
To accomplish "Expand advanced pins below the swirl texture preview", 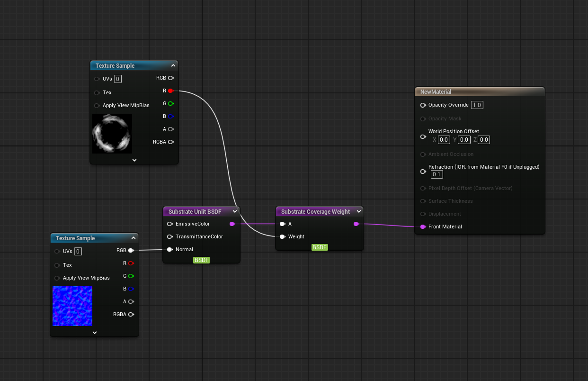I will pyautogui.click(x=134, y=160).
